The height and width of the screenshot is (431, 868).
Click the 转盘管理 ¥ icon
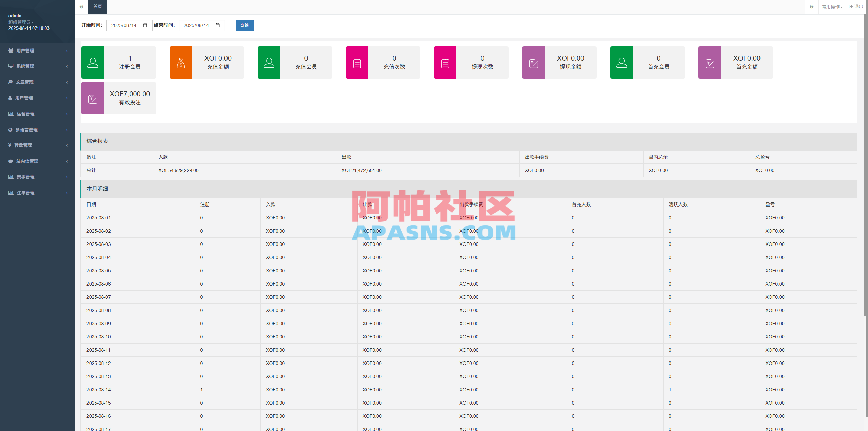coord(10,145)
